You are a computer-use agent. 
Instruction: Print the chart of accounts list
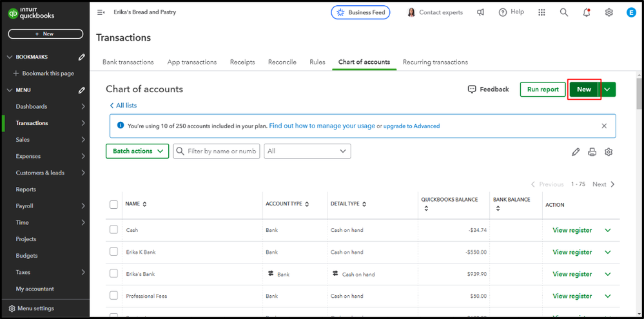pyautogui.click(x=592, y=152)
